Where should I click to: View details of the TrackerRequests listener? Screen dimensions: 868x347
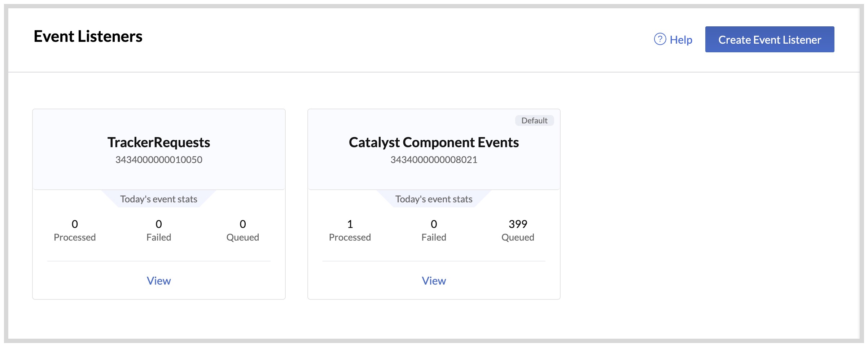click(x=159, y=281)
